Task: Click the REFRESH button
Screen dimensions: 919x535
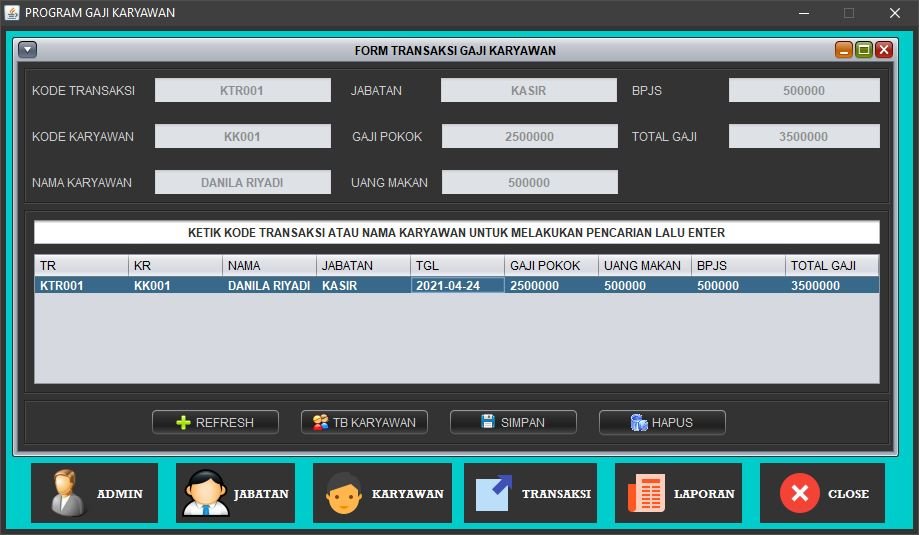Action: (x=215, y=422)
